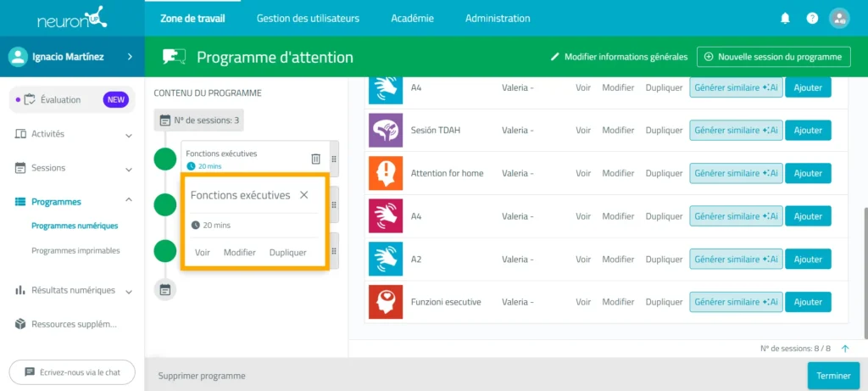Click the Terminer button
The image size is (868, 391).
tap(834, 376)
